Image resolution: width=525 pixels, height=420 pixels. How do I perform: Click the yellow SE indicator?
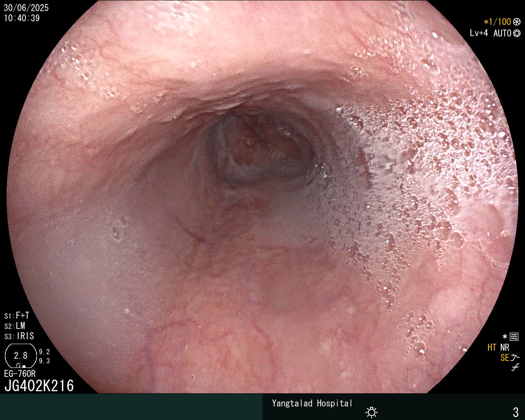tap(504, 358)
